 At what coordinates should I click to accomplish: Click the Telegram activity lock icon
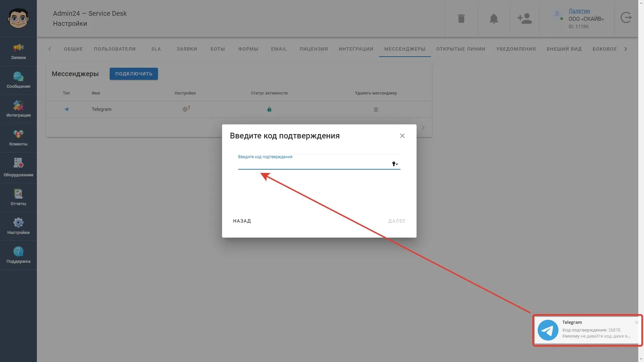click(x=269, y=109)
